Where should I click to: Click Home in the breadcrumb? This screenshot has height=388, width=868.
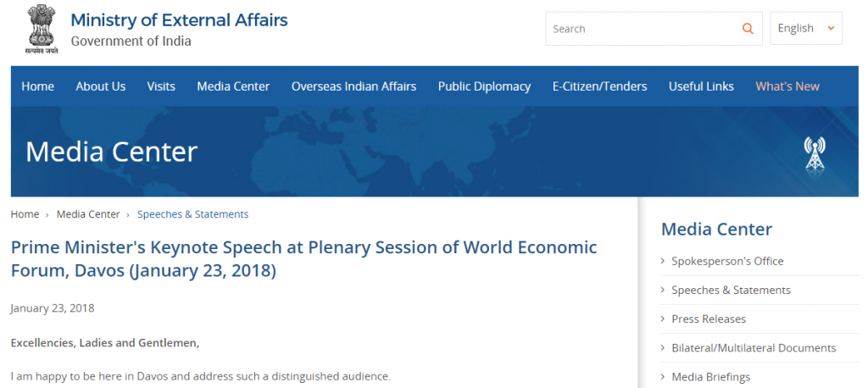[25, 214]
